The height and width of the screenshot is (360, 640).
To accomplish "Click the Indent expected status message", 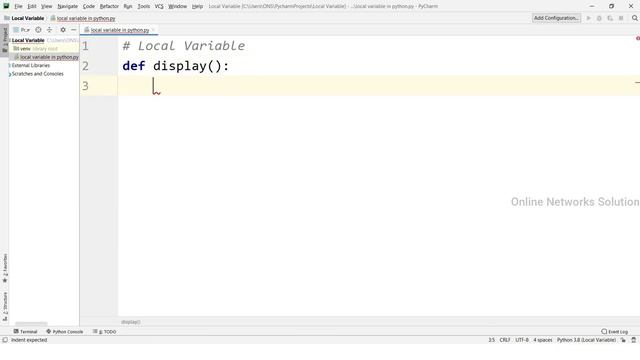I will [x=29, y=340].
